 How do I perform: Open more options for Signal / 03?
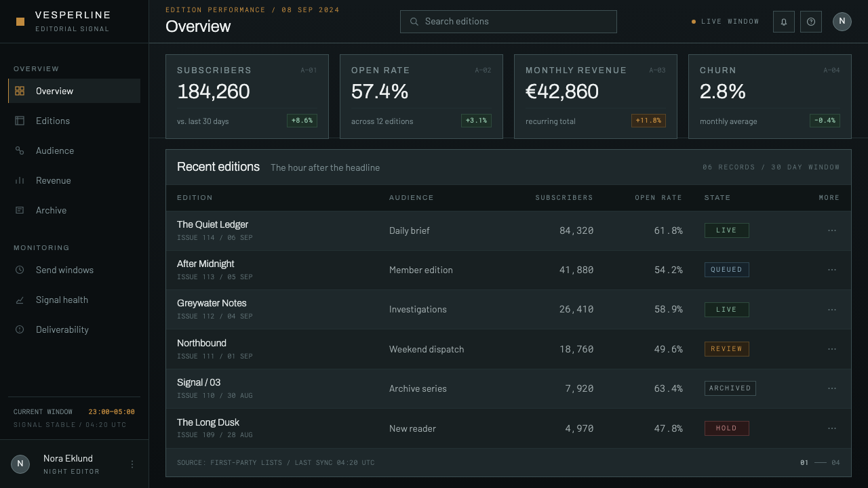(832, 388)
